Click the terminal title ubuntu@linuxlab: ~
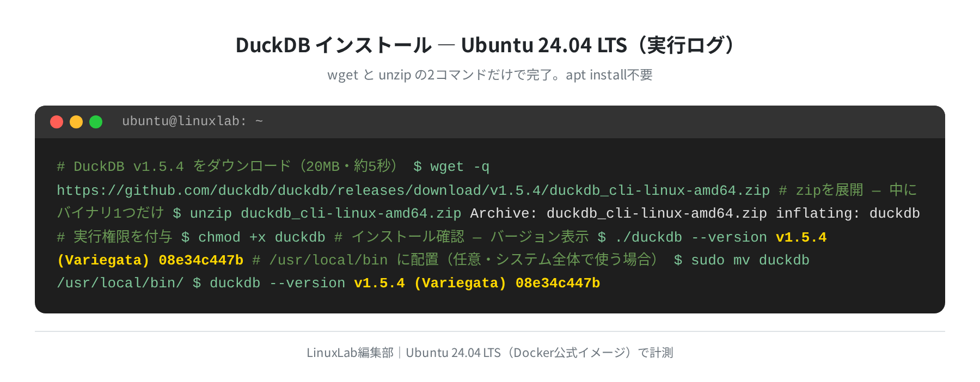Viewport: 980px width, 382px height. tap(192, 121)
